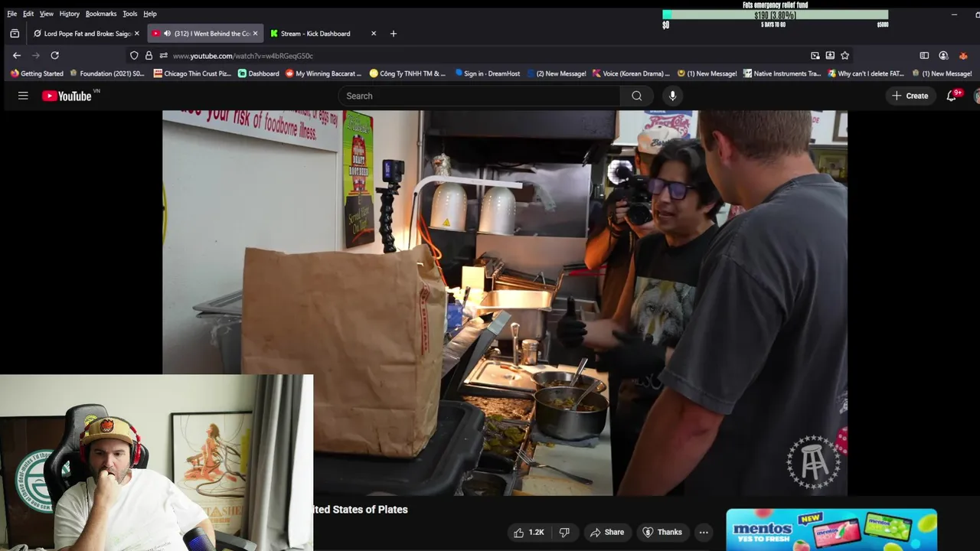Open My Winning Baccarat bookmark
The width and height of the screenshot is (980, 551).
324,73
